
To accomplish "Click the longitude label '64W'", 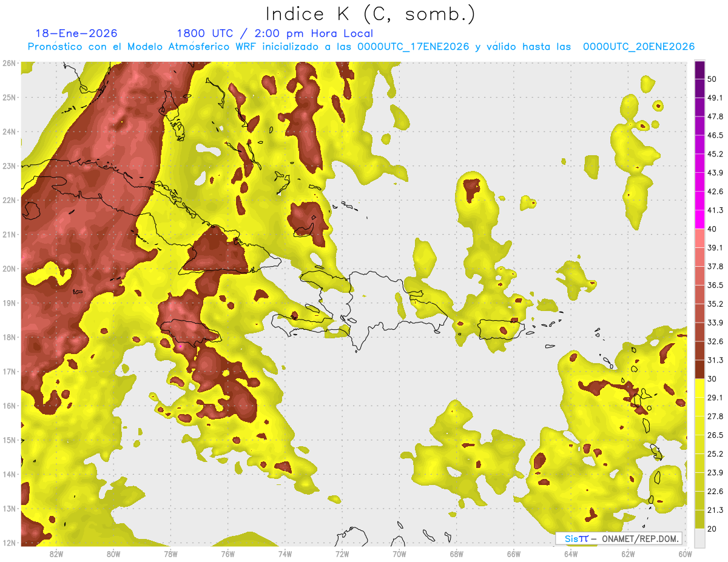I will pos(571,554).
